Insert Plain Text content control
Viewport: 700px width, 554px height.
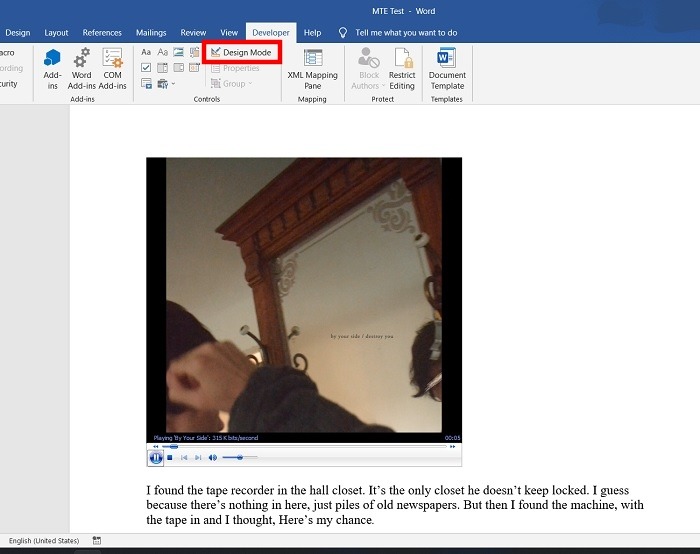tap(162, 52)
